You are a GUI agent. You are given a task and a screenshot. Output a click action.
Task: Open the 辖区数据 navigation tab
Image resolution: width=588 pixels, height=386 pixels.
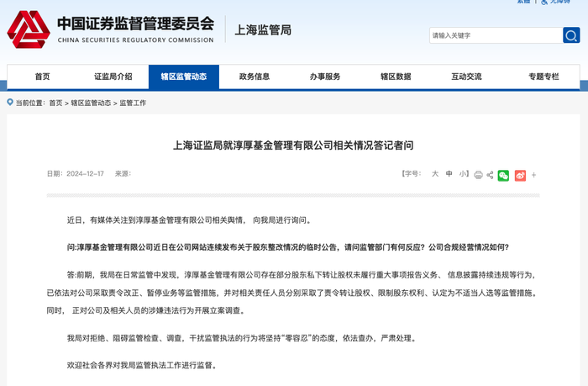click(x=396, y=77)
